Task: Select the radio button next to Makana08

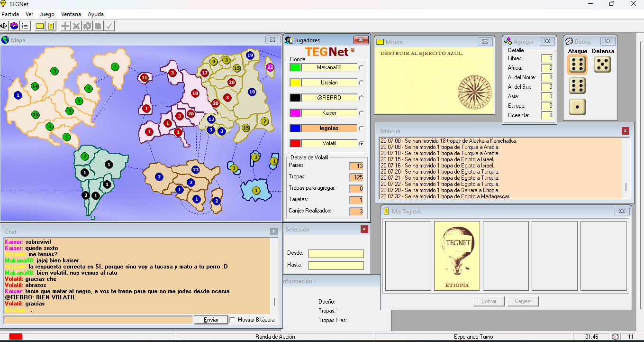Action: [362, 67]
